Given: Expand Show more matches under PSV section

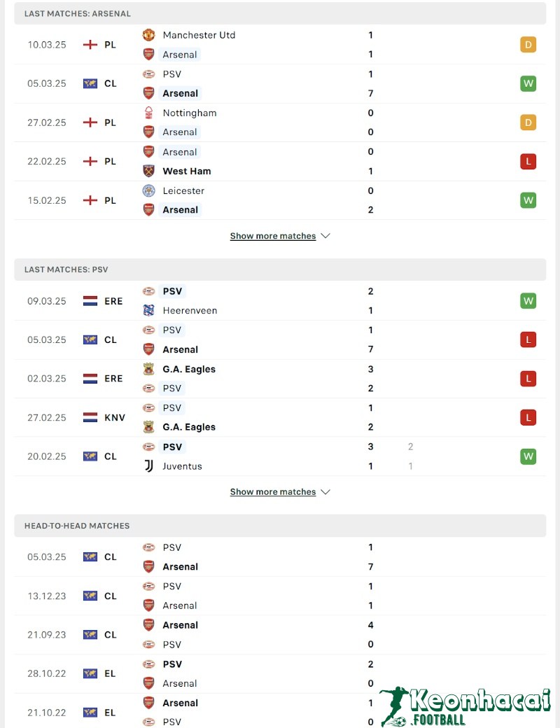Looking at the screenshot, I should coord(273,491).
